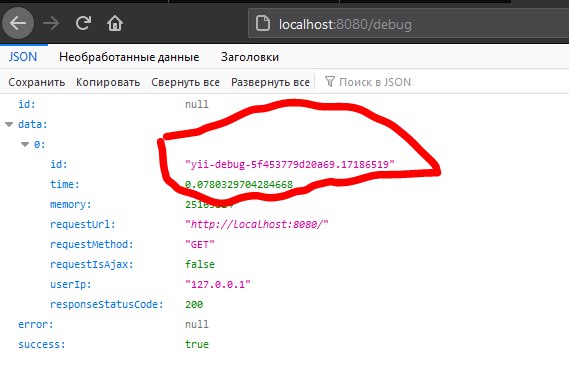Select the top-level id key
569x371 pixels.
(x=27, y=105)
